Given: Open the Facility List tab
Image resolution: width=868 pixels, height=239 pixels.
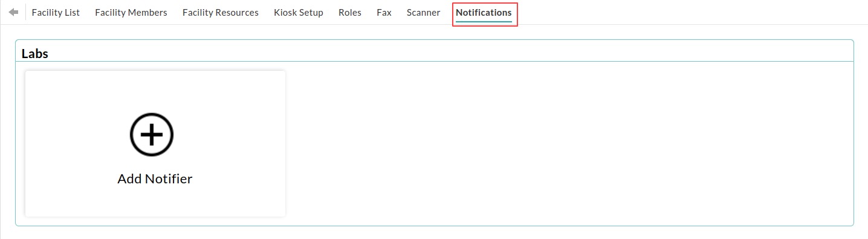Looking at the screenshot, I should pyautogui.click(x=56, y=13).
